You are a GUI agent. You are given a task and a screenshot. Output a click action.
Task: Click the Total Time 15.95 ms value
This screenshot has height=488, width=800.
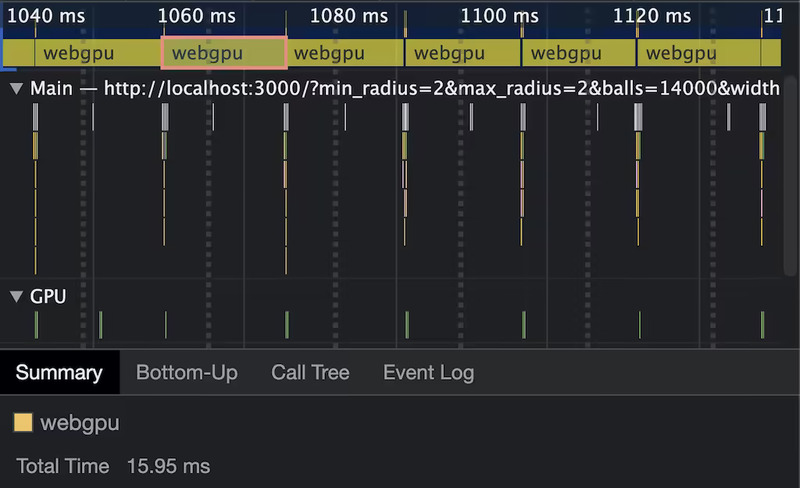pos(168,466)
